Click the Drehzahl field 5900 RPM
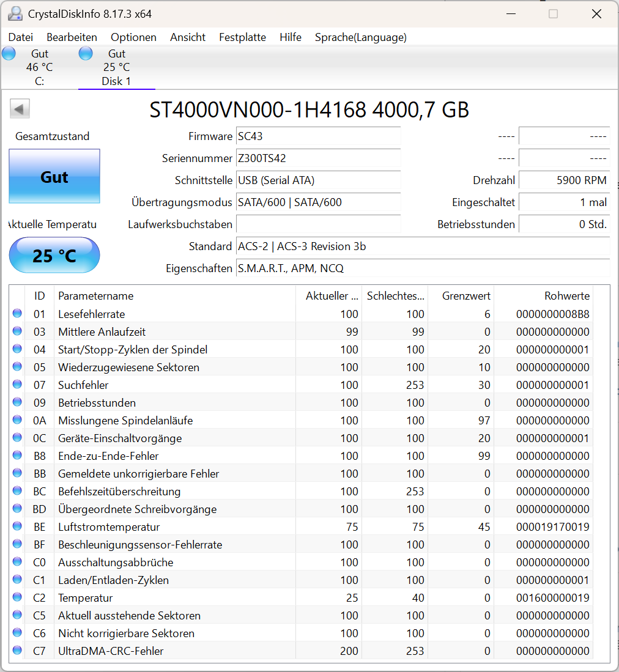The image size is (619, 672). pyautogui.click(x=564, y=180)
